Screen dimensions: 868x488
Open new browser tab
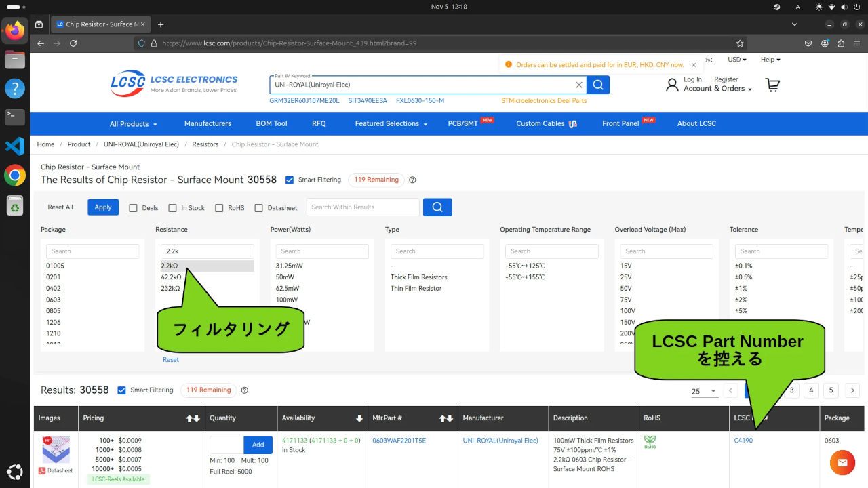click(161, 24)
